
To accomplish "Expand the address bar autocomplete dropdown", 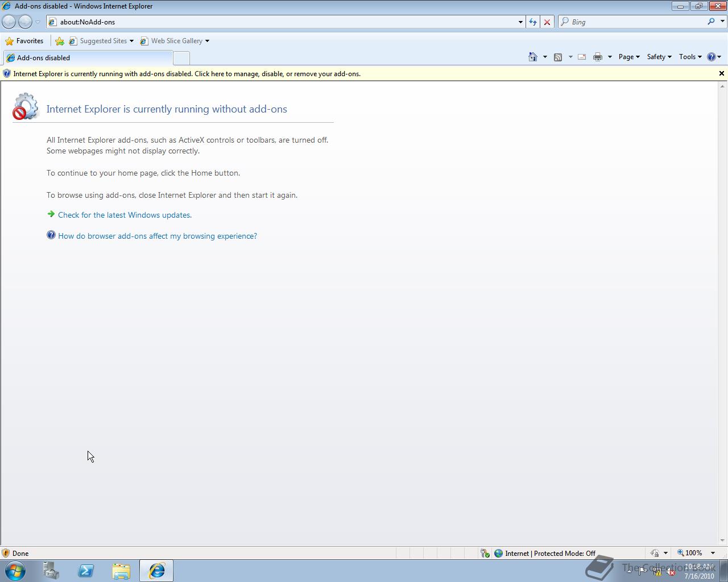I will 520,22.
